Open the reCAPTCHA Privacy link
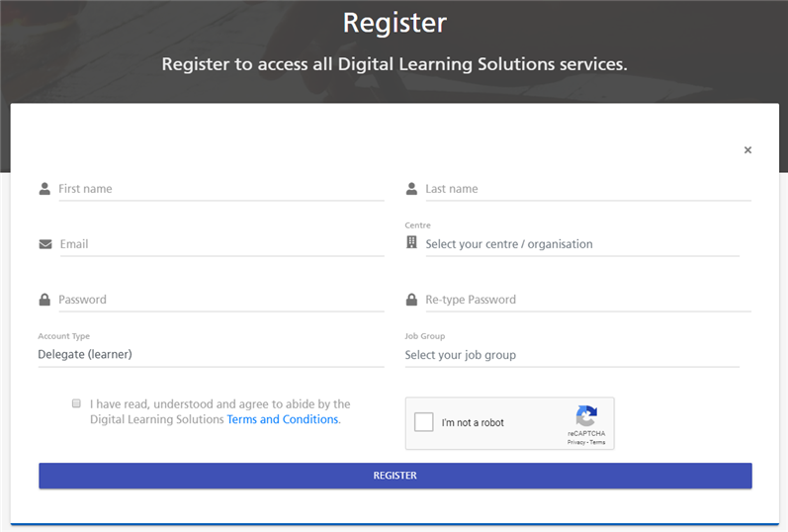The width and height of the screenshot is (788, 532). point(576,442)
